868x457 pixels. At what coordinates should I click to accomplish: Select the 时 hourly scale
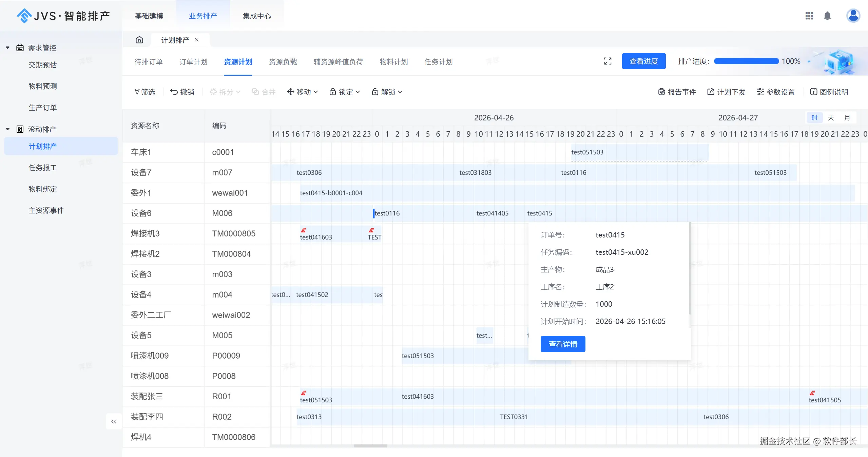tap(814, 118)
